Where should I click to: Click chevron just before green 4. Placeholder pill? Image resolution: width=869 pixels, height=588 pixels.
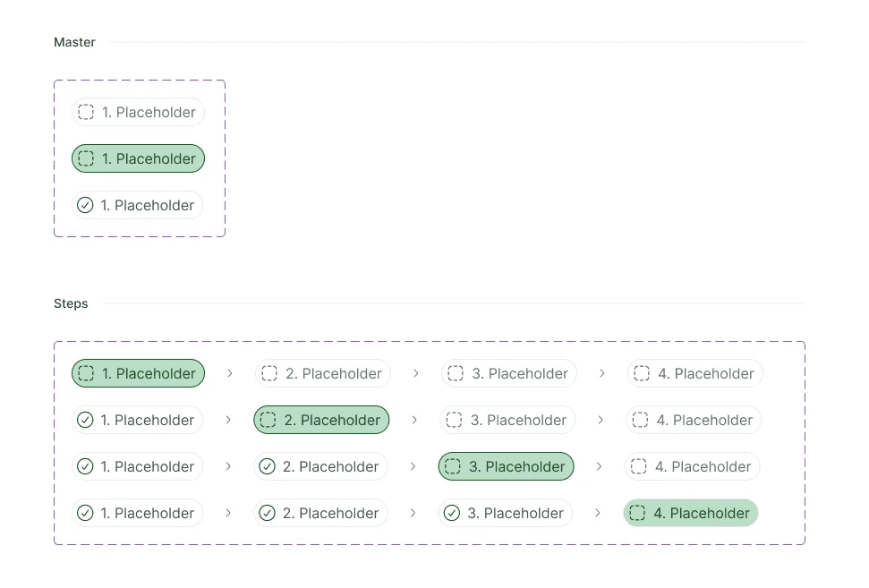pos(598,513)
